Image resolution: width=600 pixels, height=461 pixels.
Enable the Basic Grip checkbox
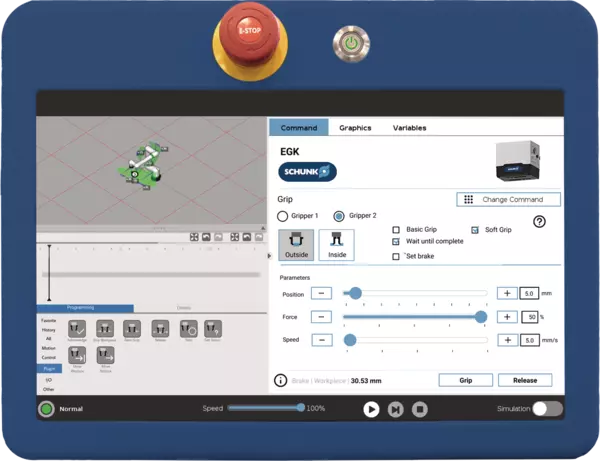(396, 229)
